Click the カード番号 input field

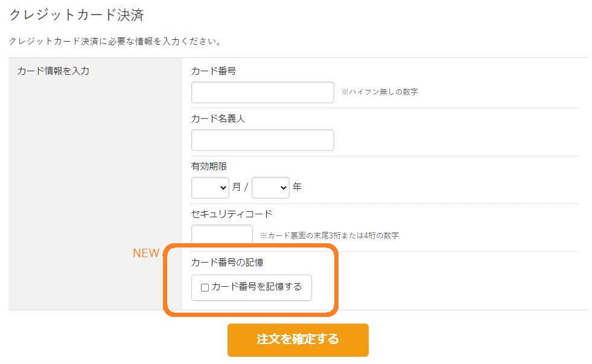pos(263,92)
